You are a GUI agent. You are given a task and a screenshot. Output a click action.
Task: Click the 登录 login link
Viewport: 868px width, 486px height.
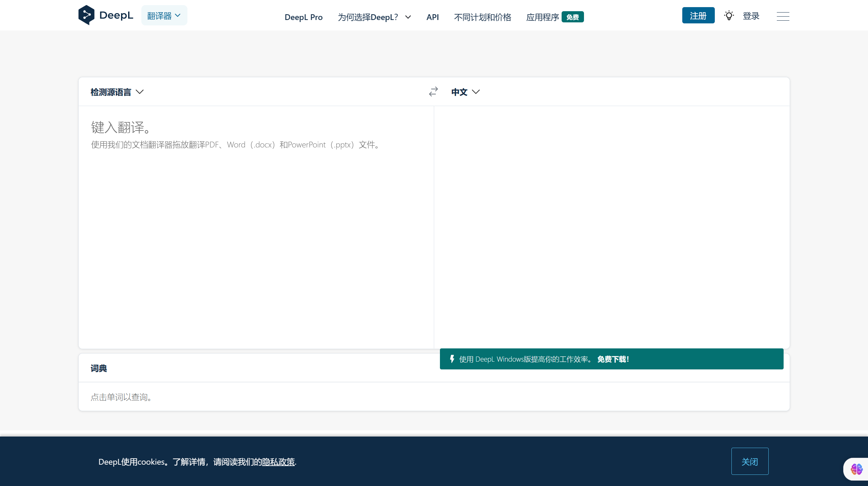point(751,16)
